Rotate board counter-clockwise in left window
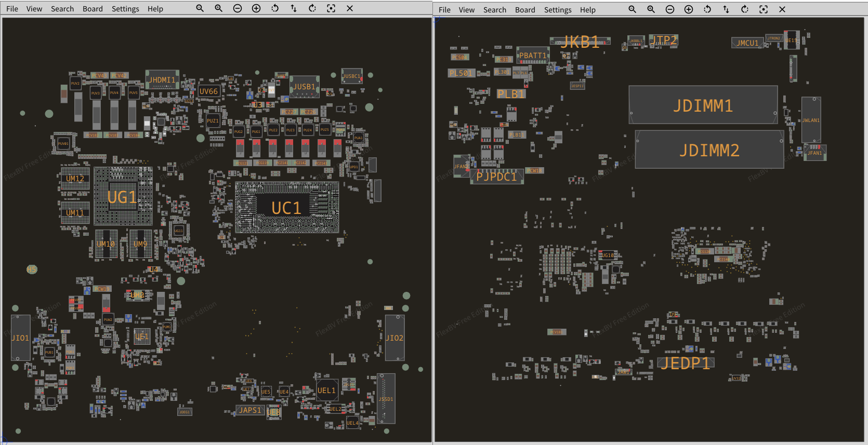868x445 pixels. 275,8
